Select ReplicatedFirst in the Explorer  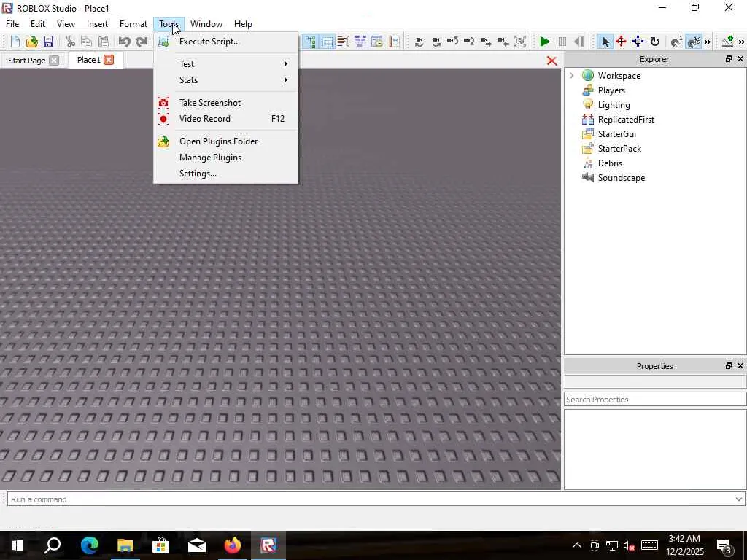626,120
